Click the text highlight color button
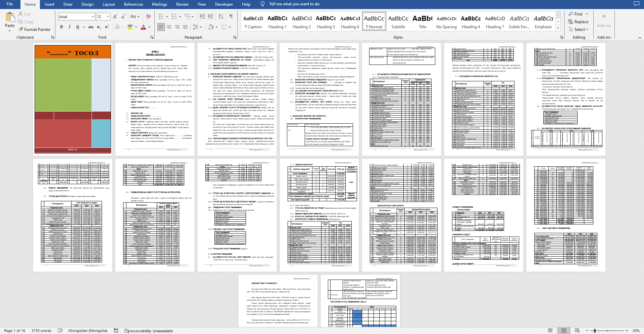The height and width of the screenshot is (334, 644). pyautogui.click(x=130, y=27)
